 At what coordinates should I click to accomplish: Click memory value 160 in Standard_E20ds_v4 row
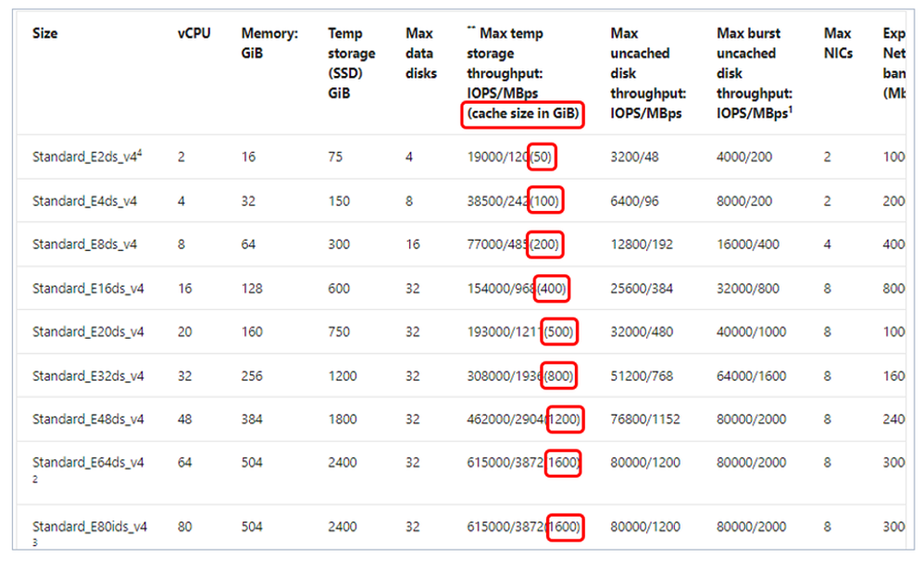pos(252,332)
